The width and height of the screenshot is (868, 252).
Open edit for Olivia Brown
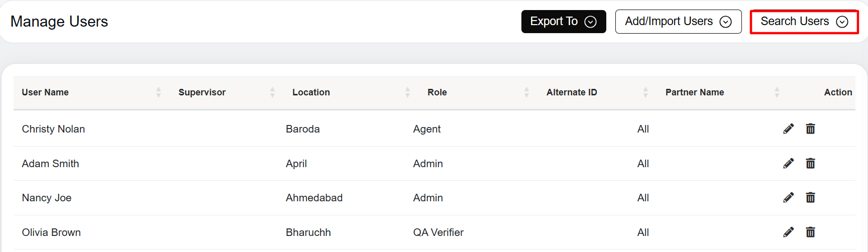(788, 232)
